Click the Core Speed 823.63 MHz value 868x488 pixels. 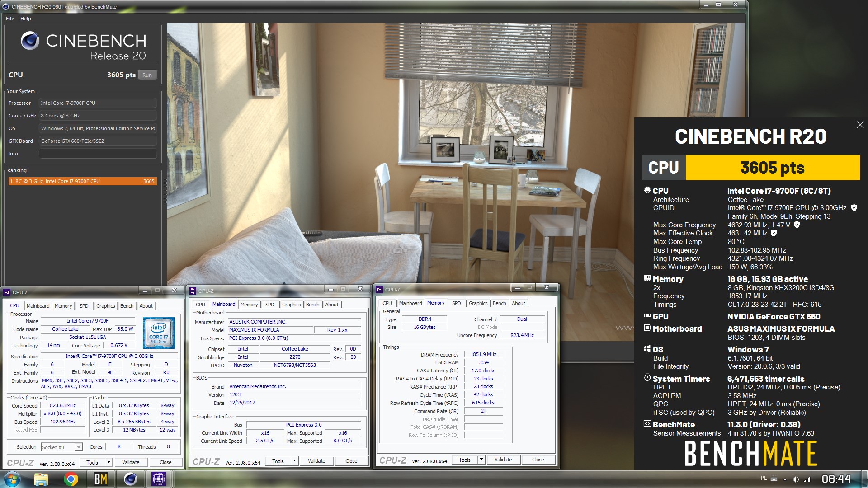tap(63, 406)
